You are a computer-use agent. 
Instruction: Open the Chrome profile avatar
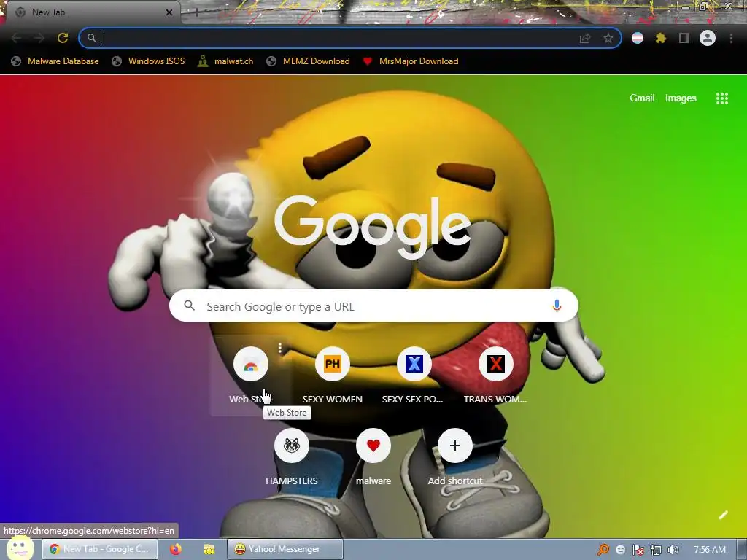708,38
